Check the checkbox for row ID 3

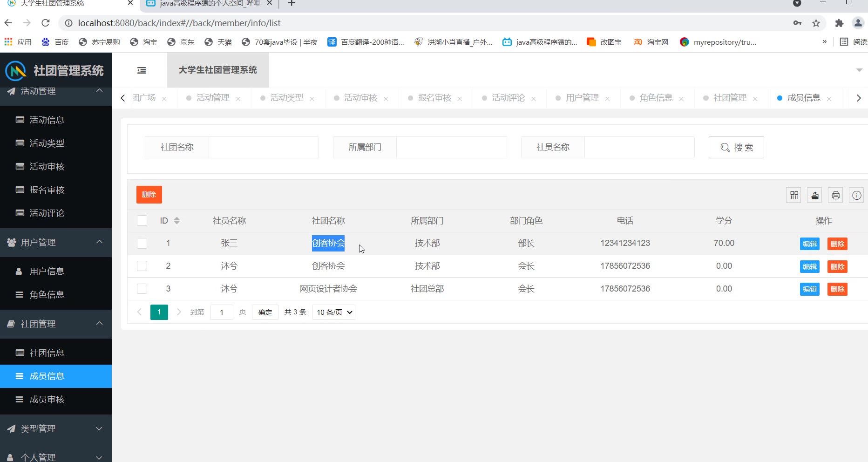click(x=142, y=289)
